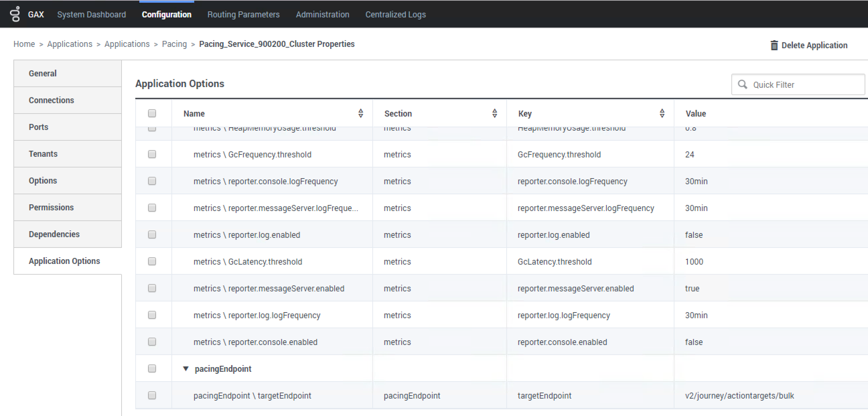Viewport: 868px width, 416px height.
Task: Click value true for reporter.messageServer.enabled
Action: [x=692, y=289]
